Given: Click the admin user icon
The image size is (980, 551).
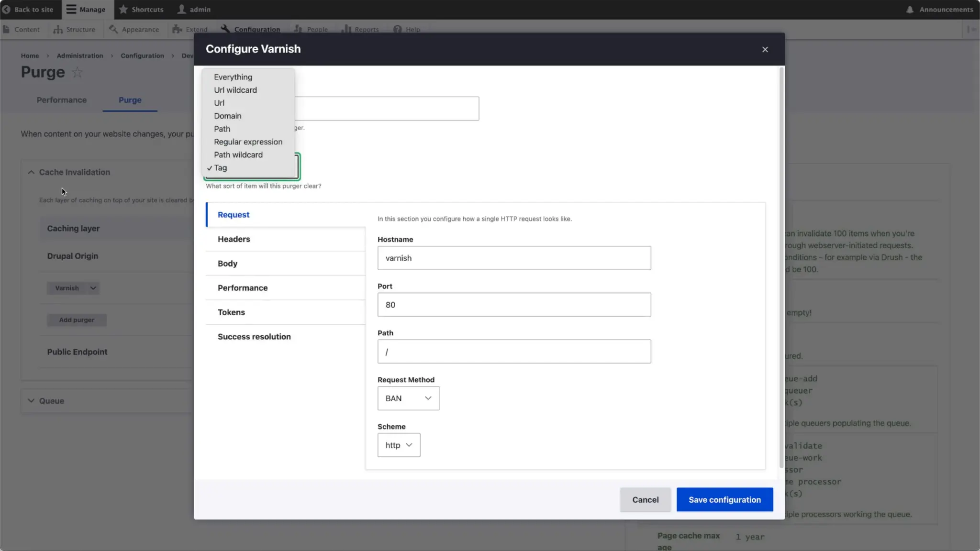Looking at the screenshot, I should pos(182,10).
